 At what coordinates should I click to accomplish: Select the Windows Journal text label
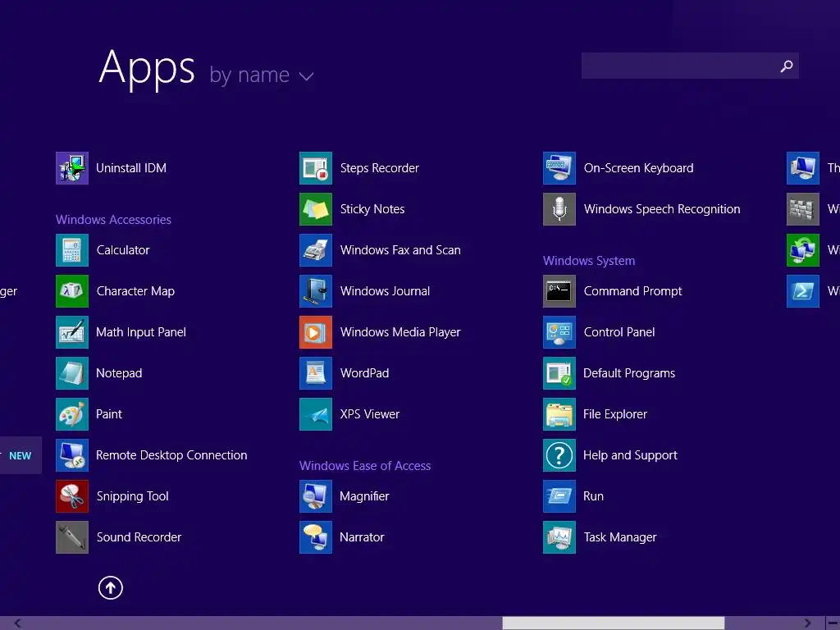(x=385, y=291)
